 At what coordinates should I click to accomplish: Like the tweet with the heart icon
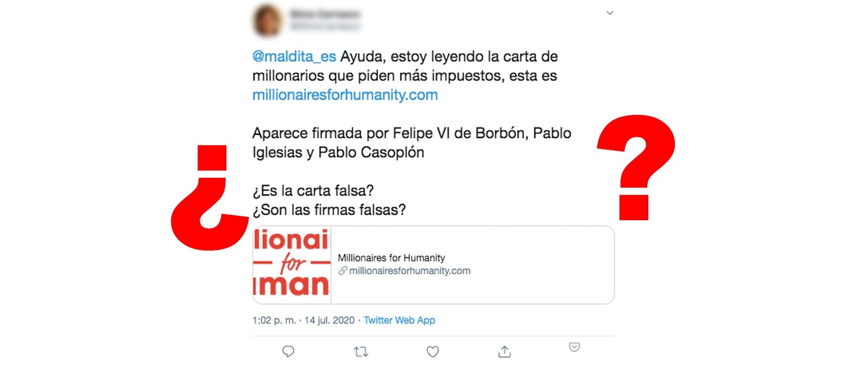point(432,352)
